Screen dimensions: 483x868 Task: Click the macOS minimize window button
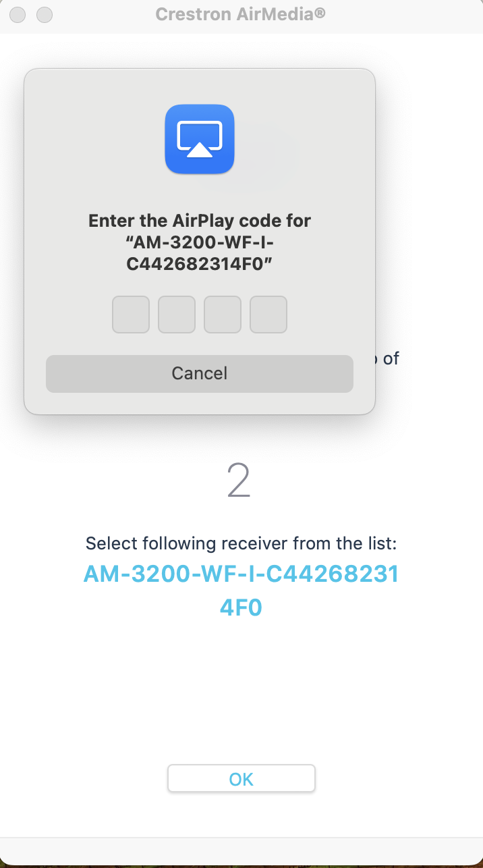[44, 14]
